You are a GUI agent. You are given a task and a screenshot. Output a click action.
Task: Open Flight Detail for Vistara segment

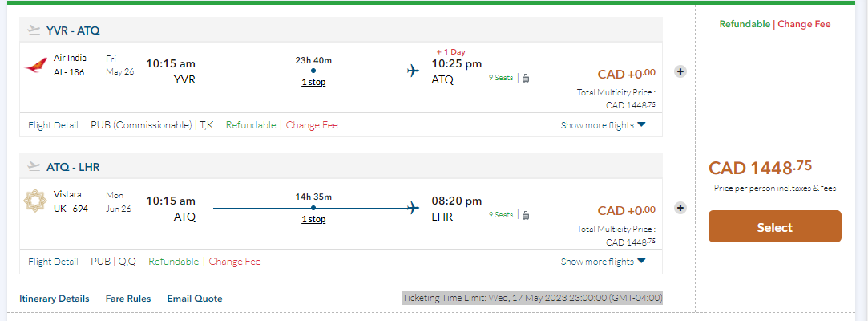coord(53,262)
